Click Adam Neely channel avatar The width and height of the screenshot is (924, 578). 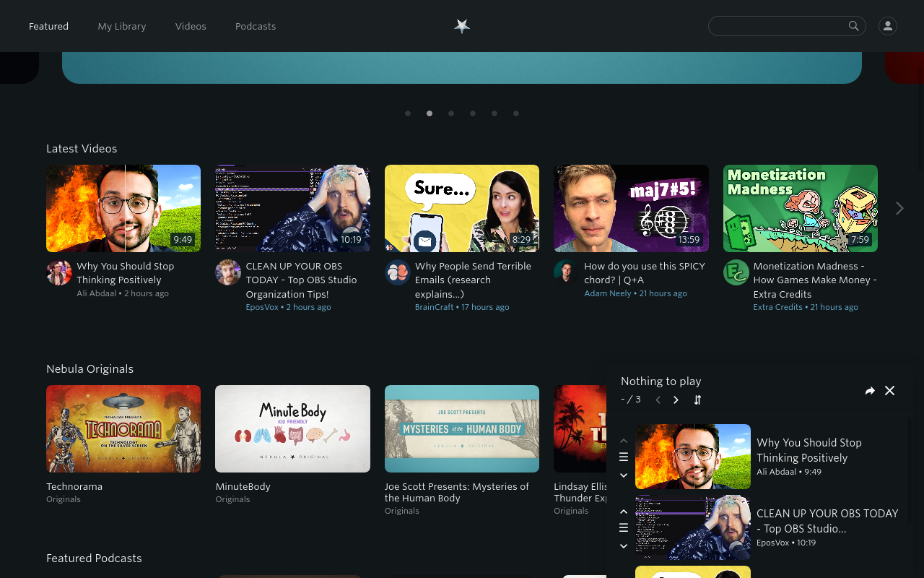point(567,272)
